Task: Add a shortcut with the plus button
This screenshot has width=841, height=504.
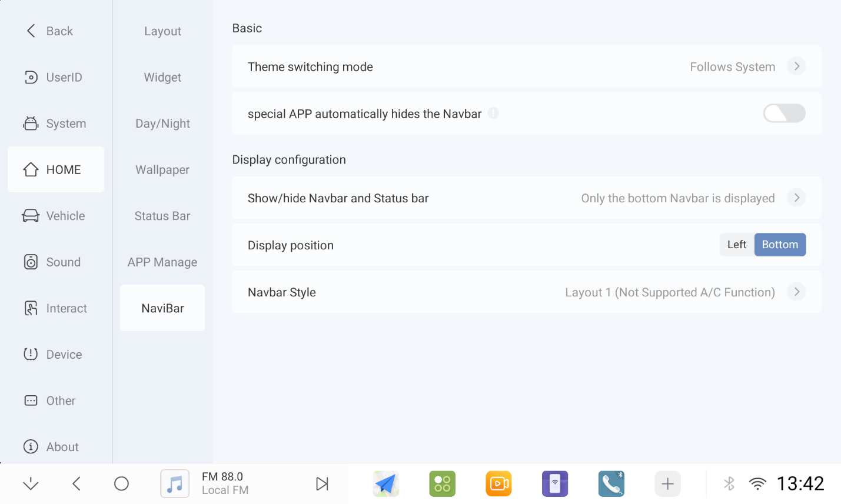Action: pyautogui.click(x=667, y=484)
